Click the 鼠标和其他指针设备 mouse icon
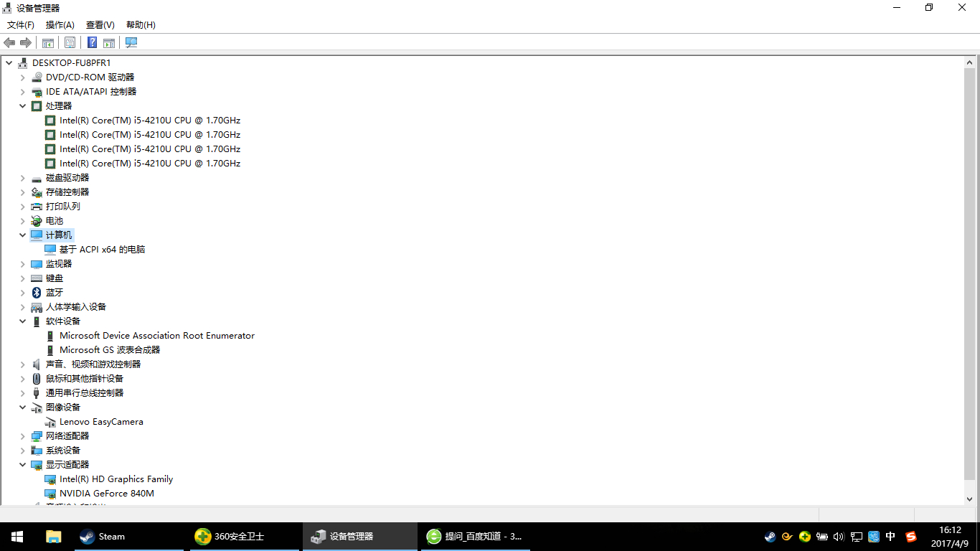The width and height of the screenshot is (980, 551). (37, 378)
